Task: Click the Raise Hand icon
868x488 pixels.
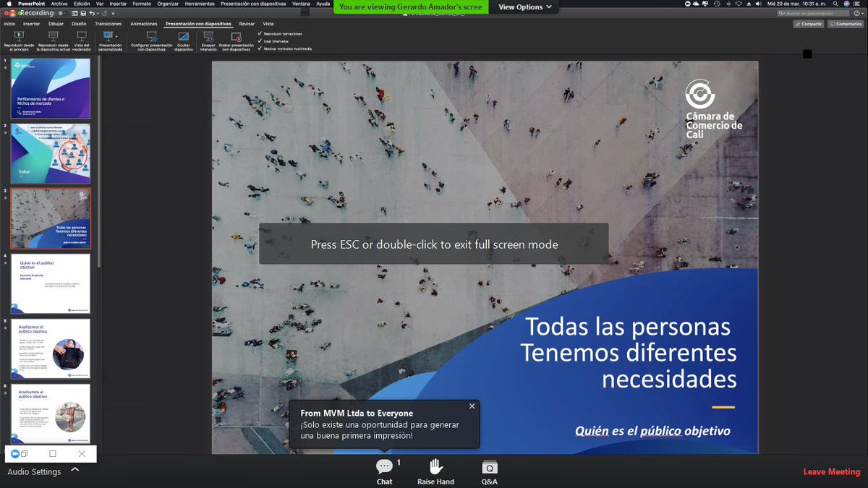Action: [x=435, y=467]
